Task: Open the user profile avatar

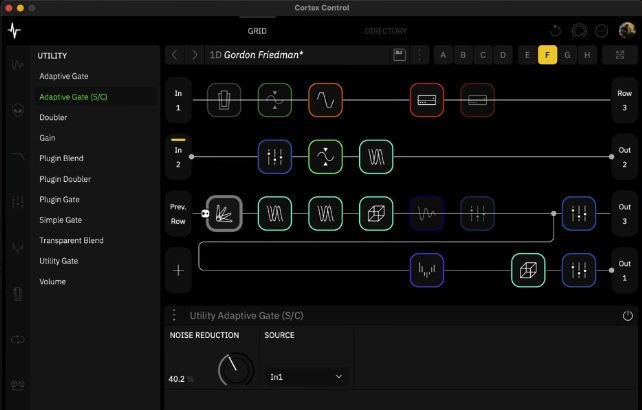Action: pos(626,31)
